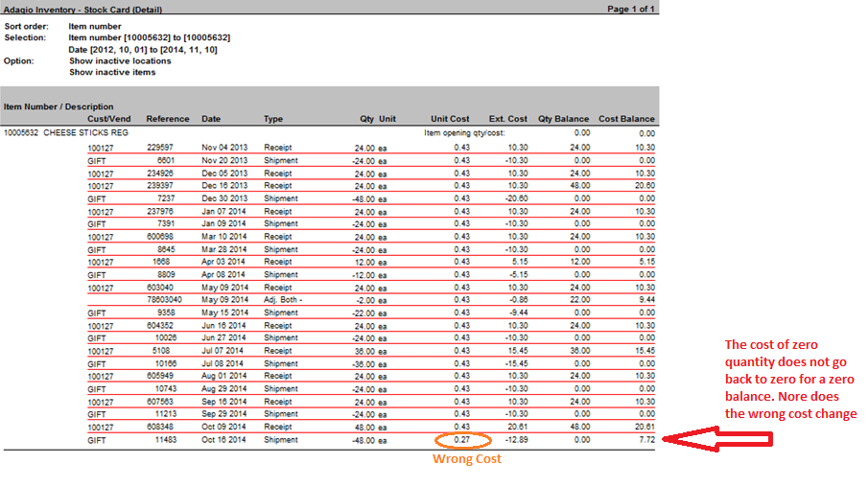Select the Show inactive locations option text
The height and width of the screenshot is (487, 868).
(120, 60)
